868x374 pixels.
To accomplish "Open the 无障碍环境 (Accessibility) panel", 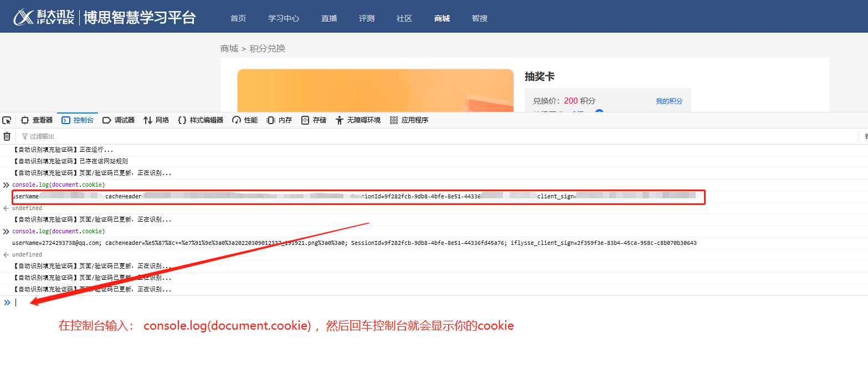I will (x=358, y=120).
